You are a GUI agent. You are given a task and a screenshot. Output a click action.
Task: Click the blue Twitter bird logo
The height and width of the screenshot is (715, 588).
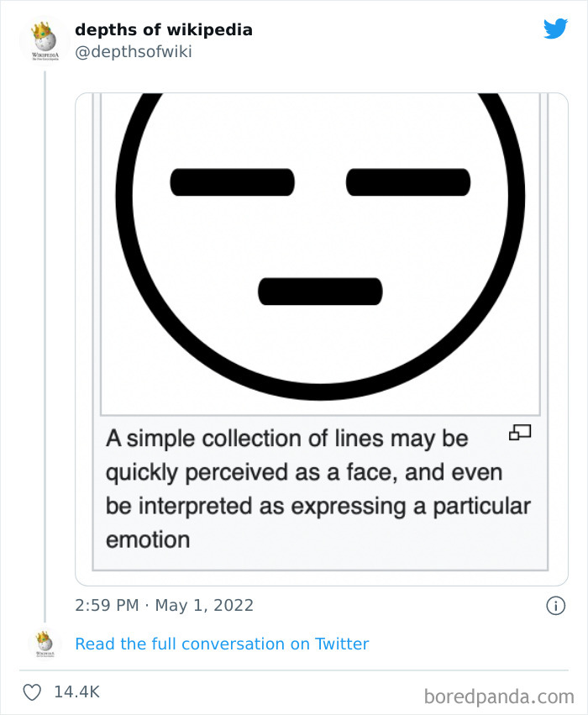[x=555, y=29]
